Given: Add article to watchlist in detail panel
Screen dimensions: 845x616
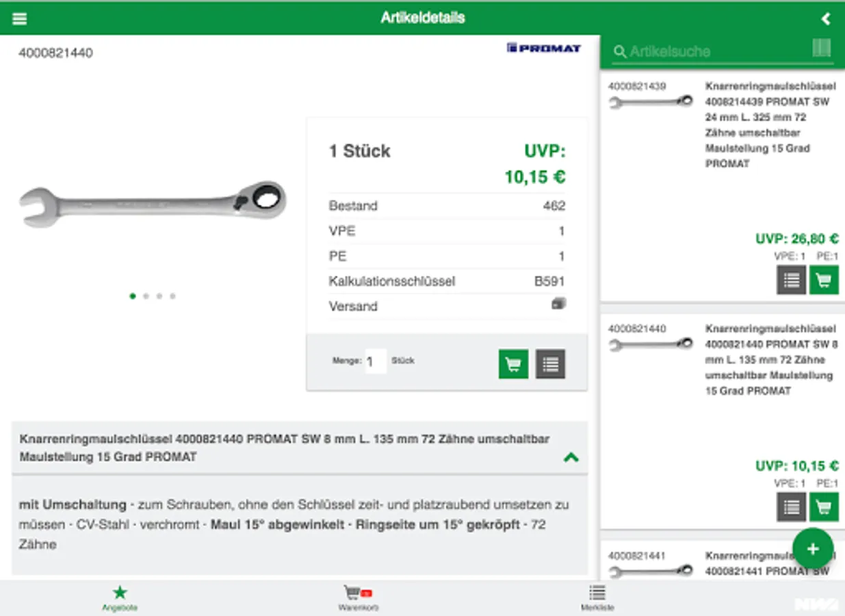Looking at the screenshot, I should click(x=550, y=364).
